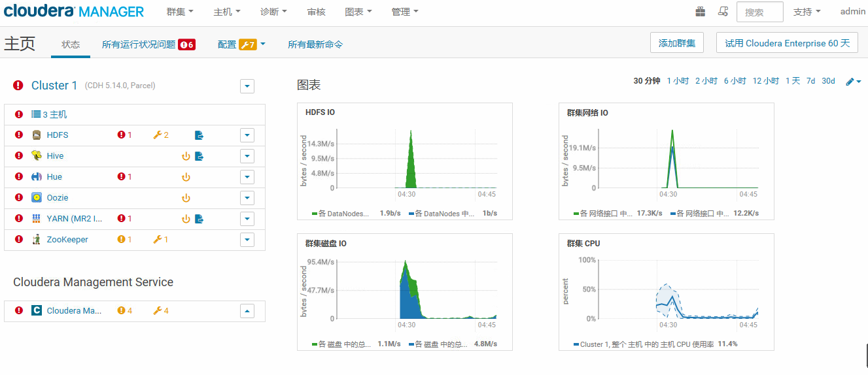Screen dimensions: 868x375
Task: Click the red error icon next to Cluster 1
Action: tap(18, 86)
